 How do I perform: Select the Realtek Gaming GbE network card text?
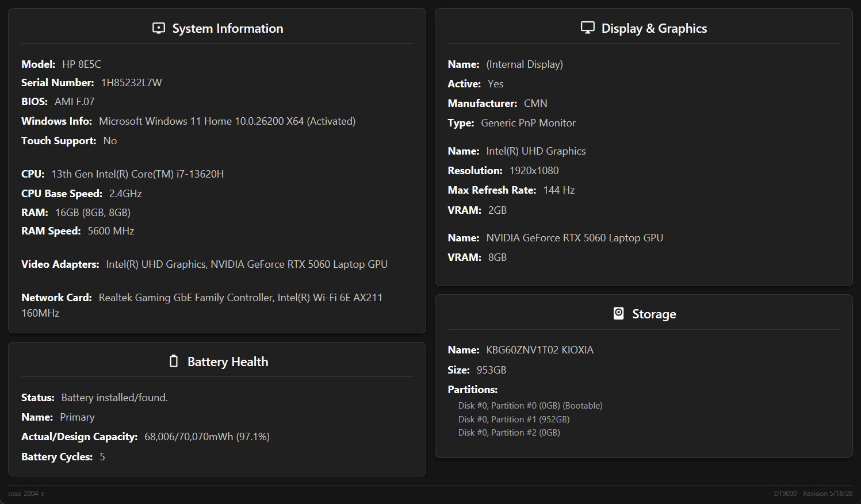186,298
